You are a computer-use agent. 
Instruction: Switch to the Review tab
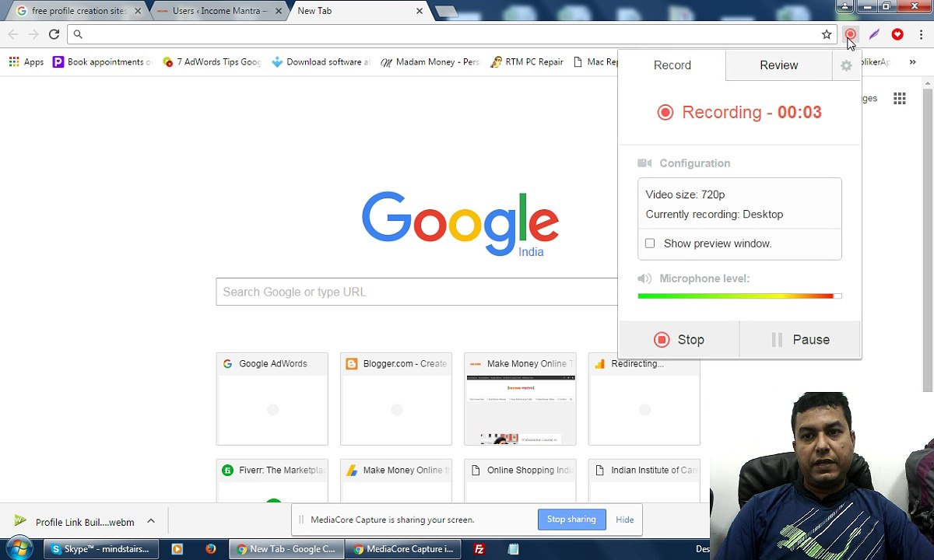[778, 65]
